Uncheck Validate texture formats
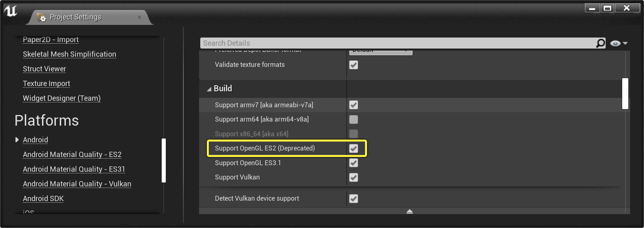The height and width of the screenshot is (228, 644). coord(354,65)
